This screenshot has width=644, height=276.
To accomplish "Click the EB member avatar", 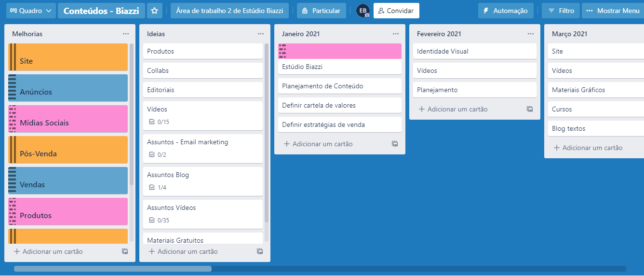I will pos(362,11).
